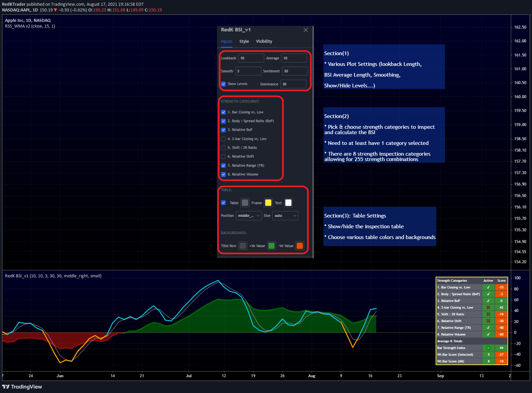This screenshot has height=393, width=532.
Task: Expand the Position dropdown
Action: tap(249, 216)
